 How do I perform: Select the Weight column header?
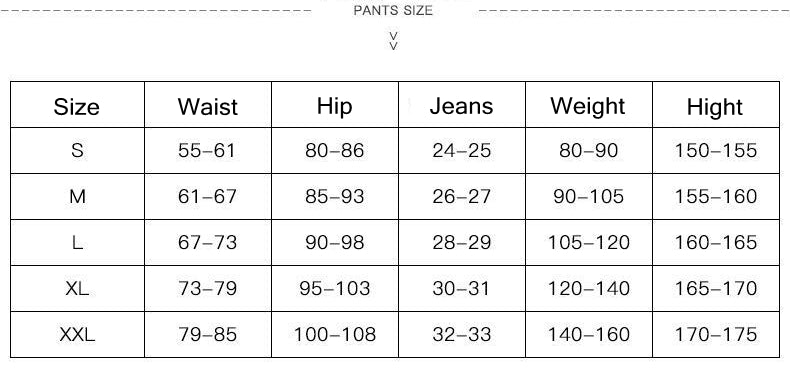(588, 106)
